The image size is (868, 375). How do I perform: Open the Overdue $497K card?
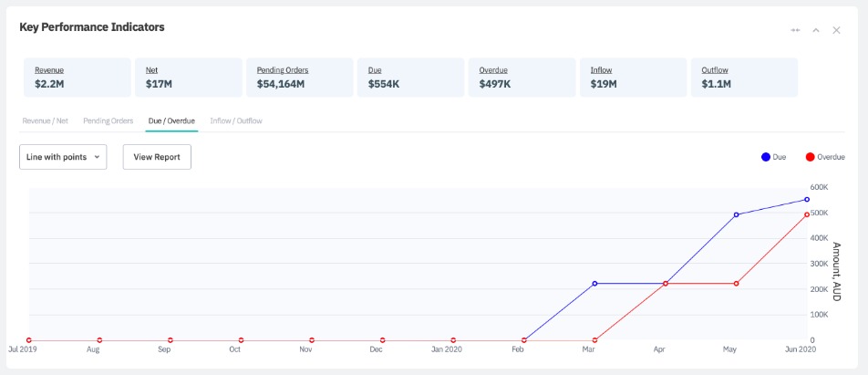coord(493,70)
